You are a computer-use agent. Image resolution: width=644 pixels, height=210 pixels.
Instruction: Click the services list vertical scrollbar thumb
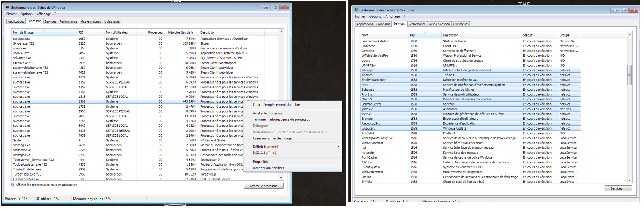click(x=630, y=75)
